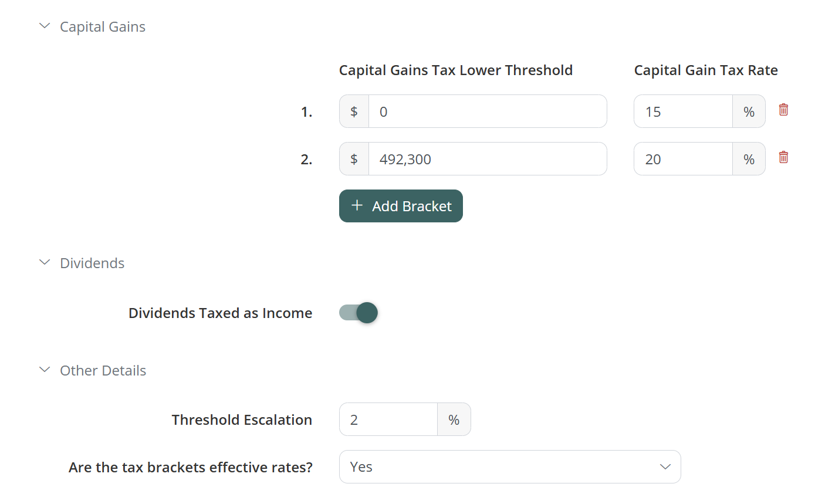
Task: Toggle Dividends Taxed as Income switch
Action: (359, 313)
